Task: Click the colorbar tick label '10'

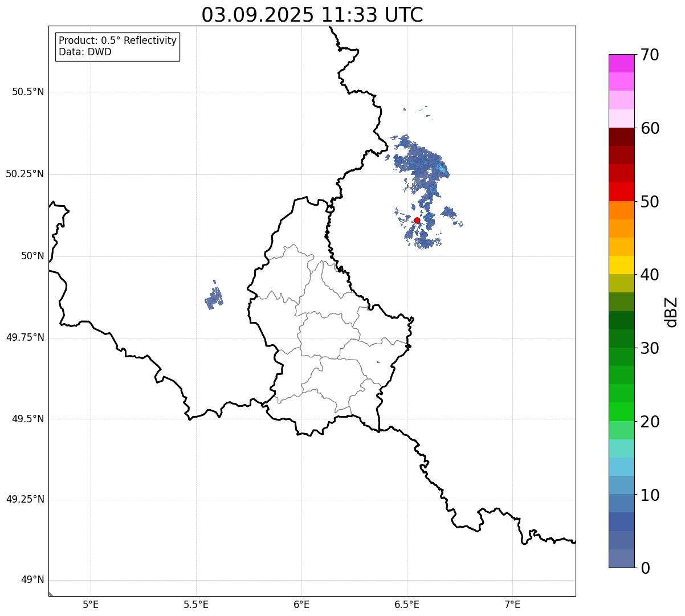Action: (x=650, y=495)
